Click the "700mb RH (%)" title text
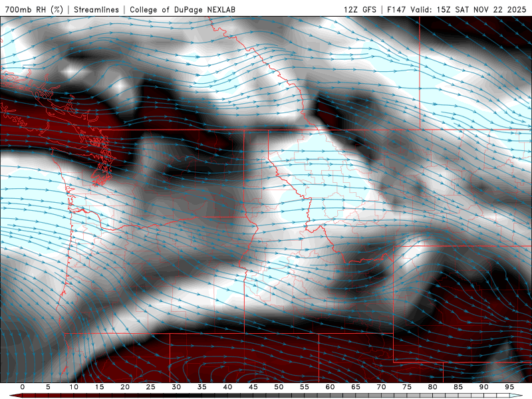Image resolution: width=532 pixels, height=399 pixels. (34, 9)
